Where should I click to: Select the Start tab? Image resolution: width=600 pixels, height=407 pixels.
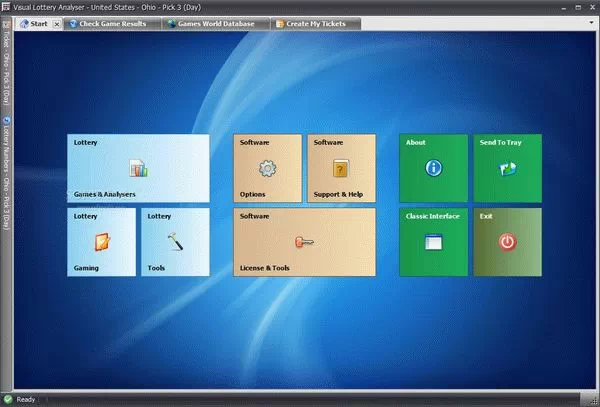coord(35,23)
